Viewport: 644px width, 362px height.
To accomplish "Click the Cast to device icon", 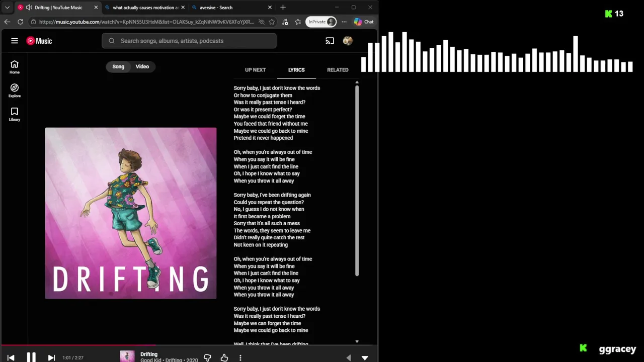I will (330, 41).
